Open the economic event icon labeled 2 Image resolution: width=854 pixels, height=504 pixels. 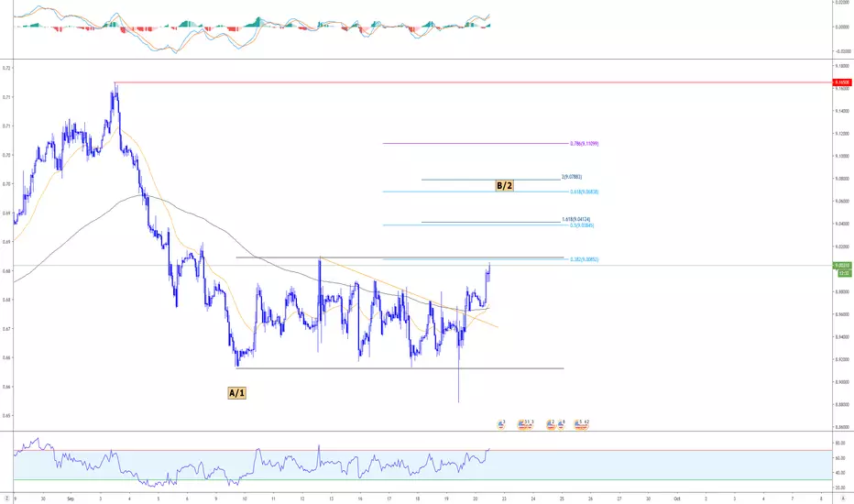tap(551, 424)
